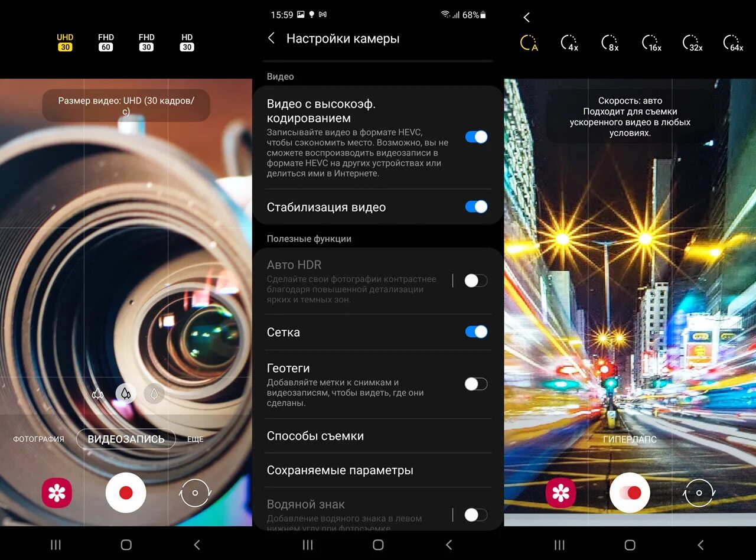The image size is (756, 560).
Task: Switch to ФОТОГРАФИЯ mode
Action: click(x=38, y=439)
